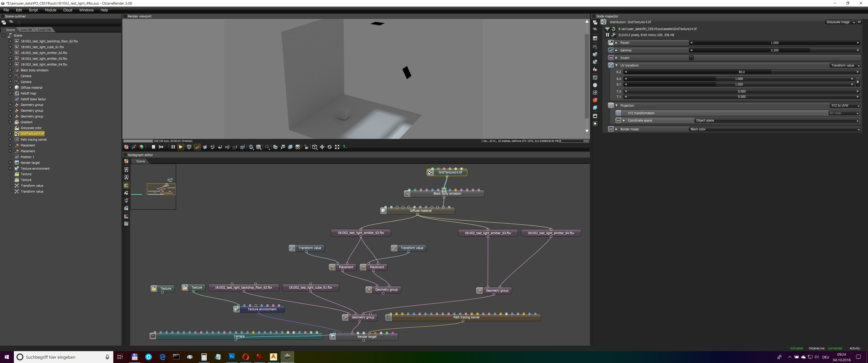
Task: Select Path tracing kernel in outliner
Action: click(33, 139)
